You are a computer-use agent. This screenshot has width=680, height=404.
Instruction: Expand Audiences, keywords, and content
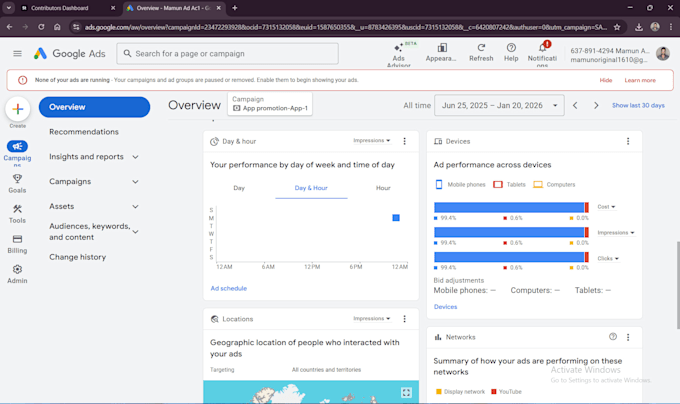click(x=135, y=232)
